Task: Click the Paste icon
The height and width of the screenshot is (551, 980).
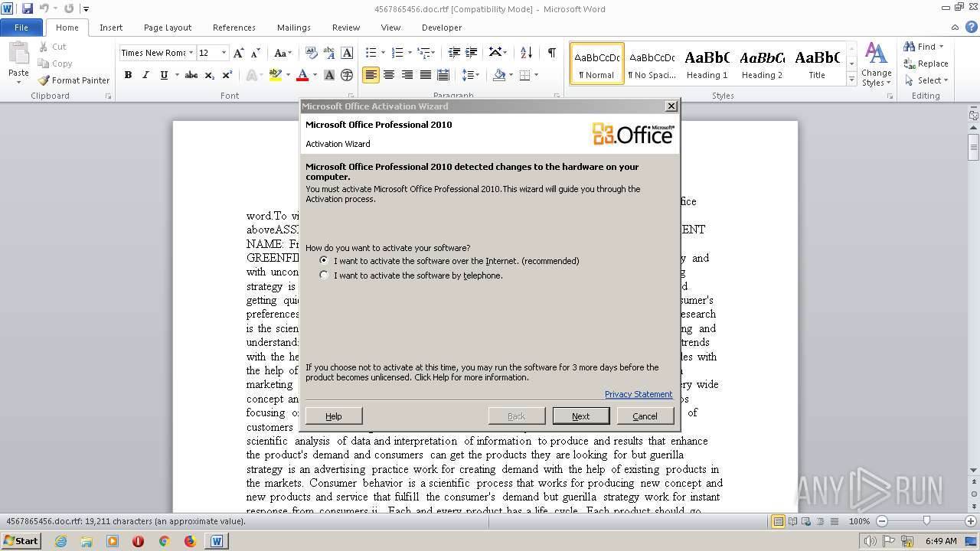Action: pos(18,54)
